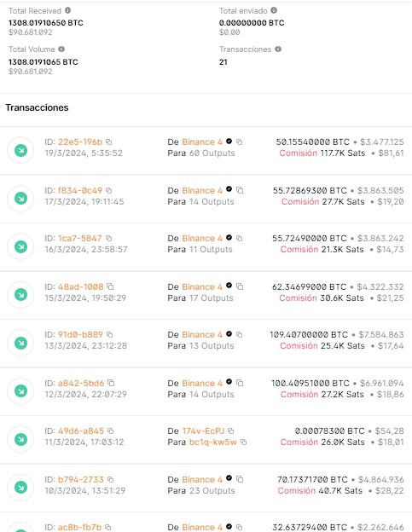Open transaction 49d6-a845
This screenshot has width=412, height=532.
pos(81,431)
